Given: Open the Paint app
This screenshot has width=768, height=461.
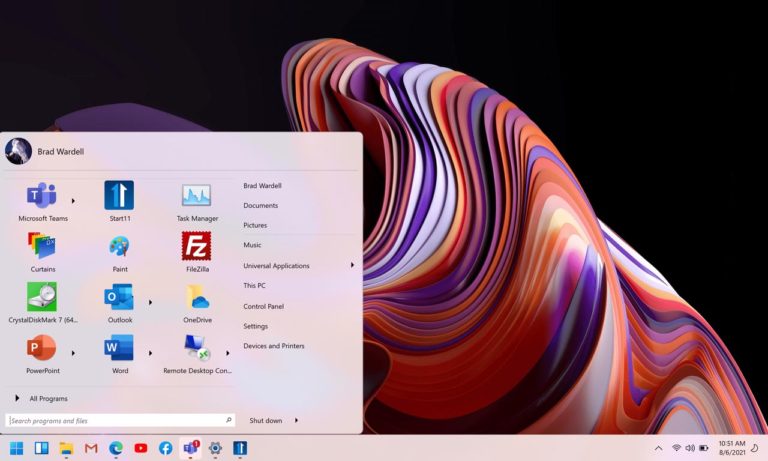Looking at the screenshot, I should 119,246.
